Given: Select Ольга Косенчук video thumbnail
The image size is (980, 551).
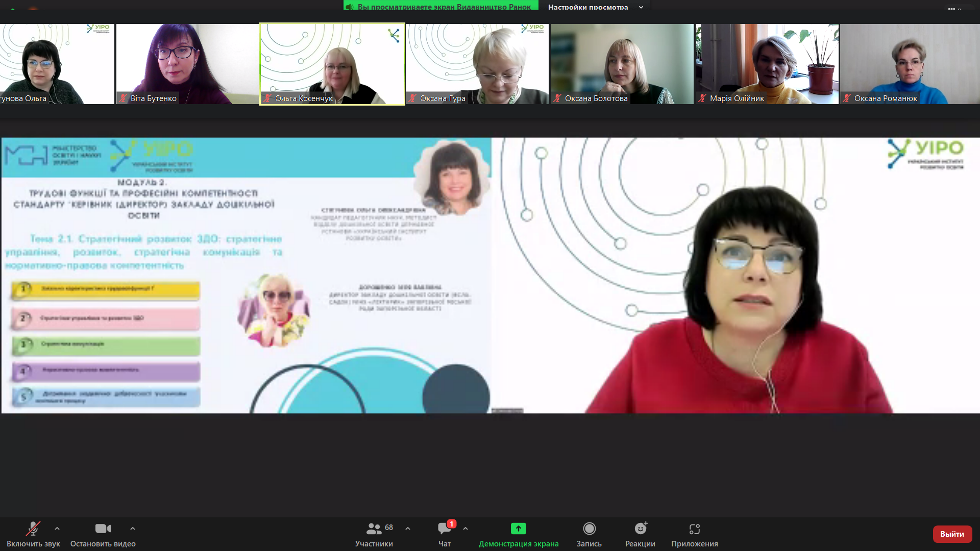Looking at the screenshot, I should click(332, 64).
